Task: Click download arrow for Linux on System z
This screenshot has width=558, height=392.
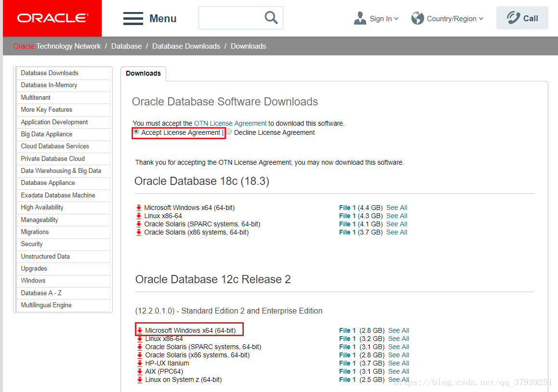Action: [x=140, y=379]
